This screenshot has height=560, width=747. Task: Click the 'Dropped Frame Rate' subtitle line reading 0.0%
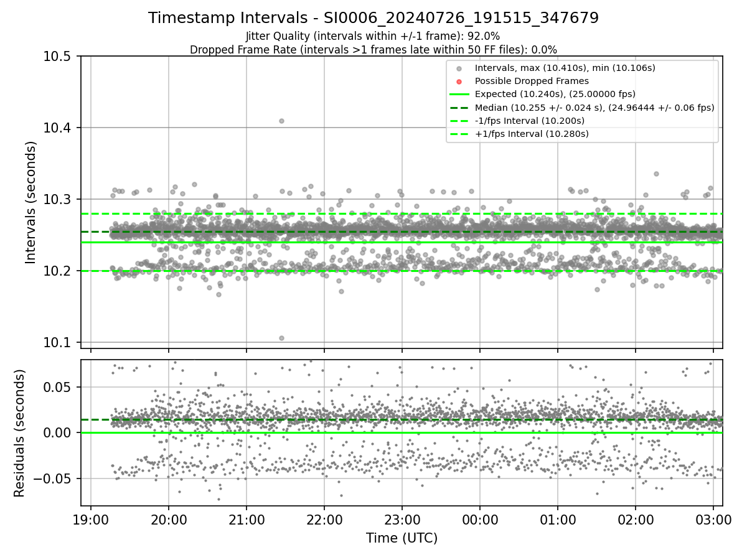[374, 49]
